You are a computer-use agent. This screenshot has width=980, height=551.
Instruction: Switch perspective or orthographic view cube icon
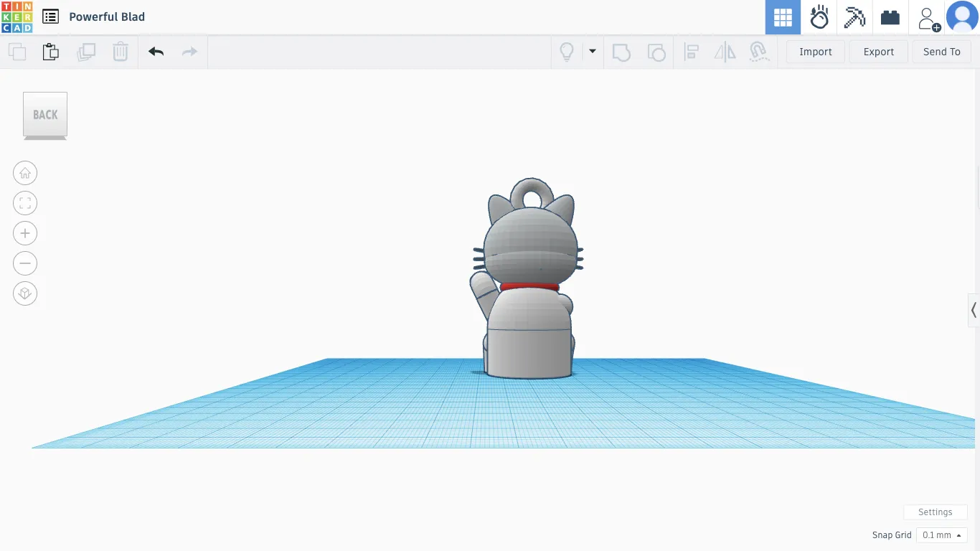point(25,293)
